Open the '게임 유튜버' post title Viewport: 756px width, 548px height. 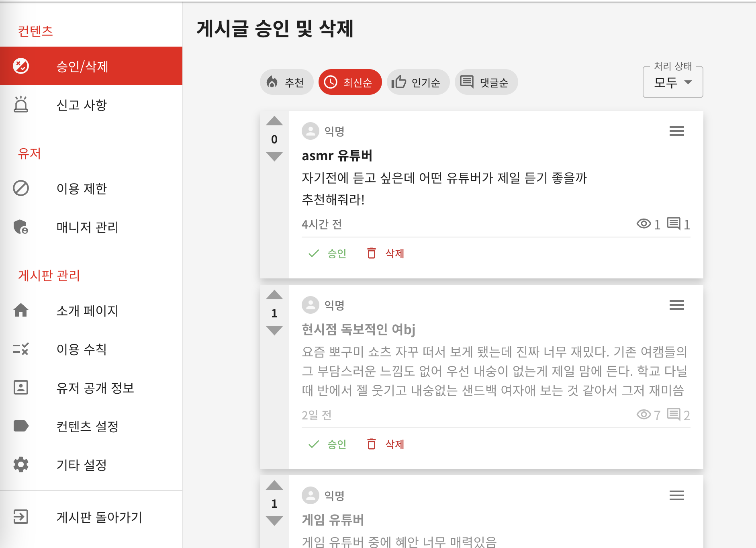tap(333, 520)
